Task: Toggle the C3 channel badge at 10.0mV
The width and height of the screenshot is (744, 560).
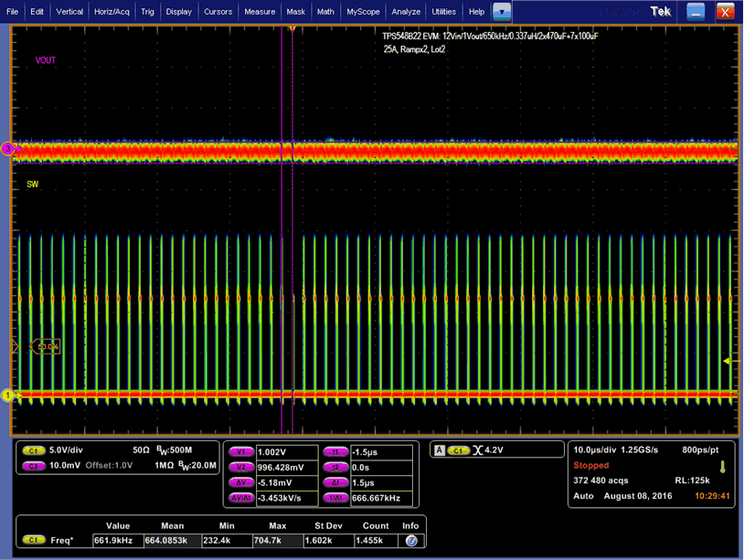Action: click(x=34, y=466)
